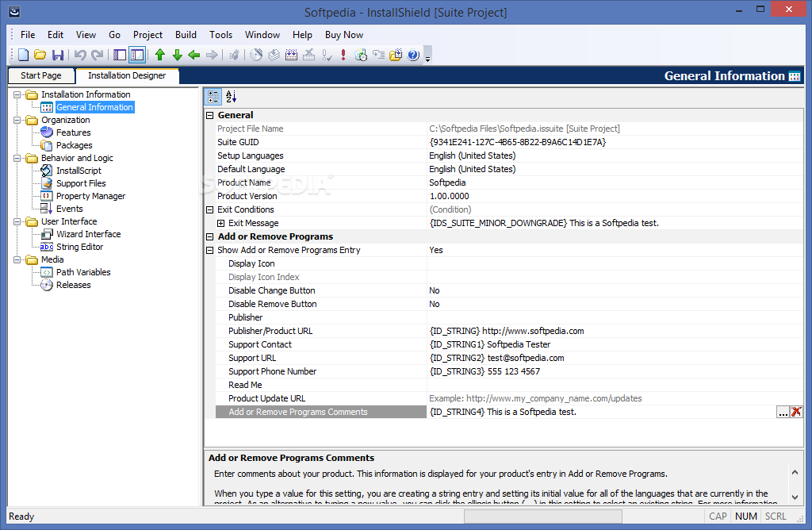Toggle the view list pane icon
Viewport: 812px width, 530px height.
coord(120,55)
